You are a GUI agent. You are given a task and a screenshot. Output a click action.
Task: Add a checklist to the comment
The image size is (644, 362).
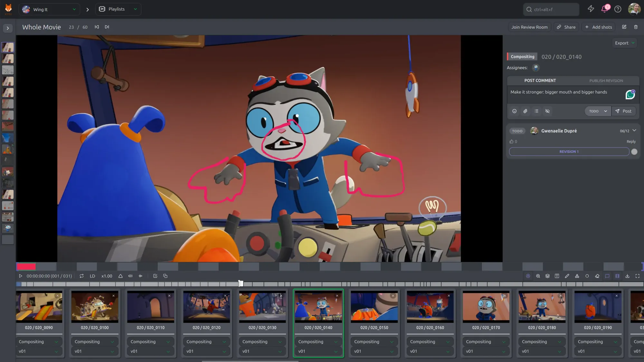tap(536, 111)
